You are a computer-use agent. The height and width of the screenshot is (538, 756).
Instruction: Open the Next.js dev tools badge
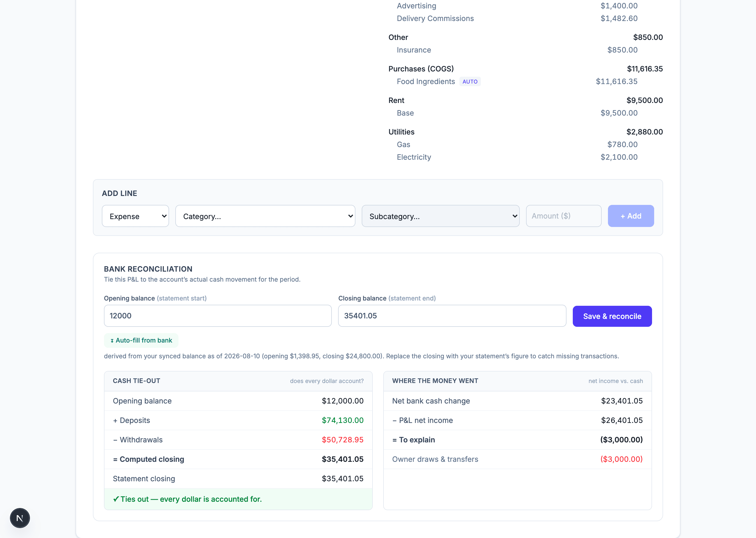click(20, 518)
